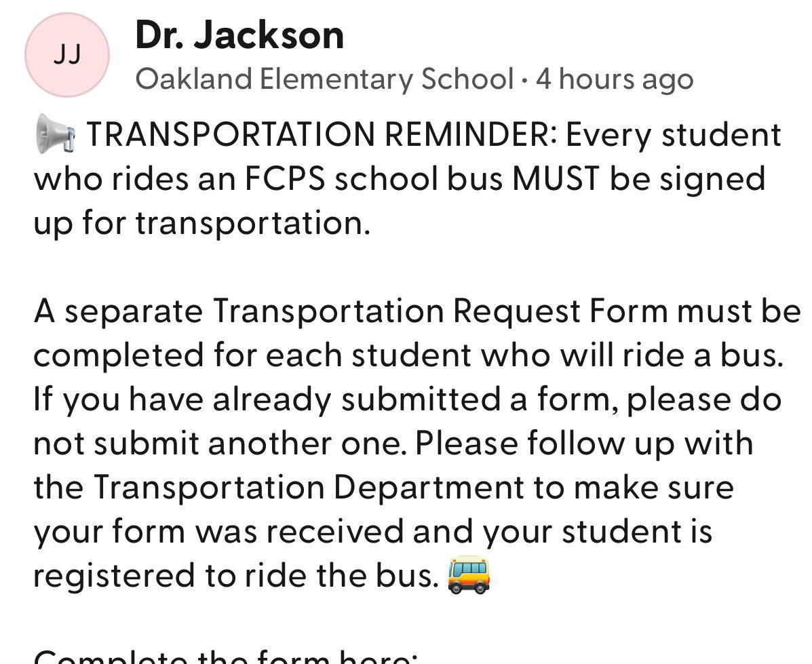The image size is (812, 664).
Task: Click the 'registered to ride the bus' line
Action: 236,575
